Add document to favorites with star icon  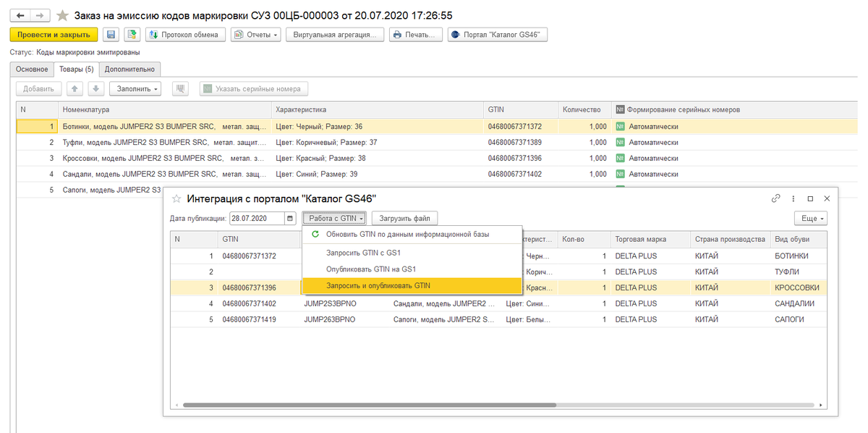(x=63, y=15)
